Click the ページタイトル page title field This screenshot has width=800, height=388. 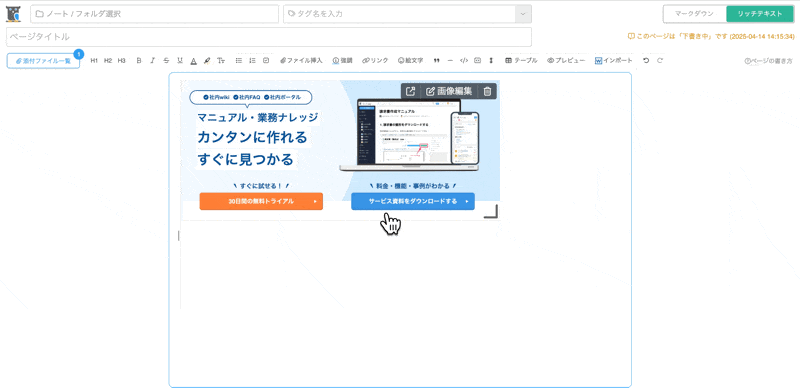click(x=269, y=37)
